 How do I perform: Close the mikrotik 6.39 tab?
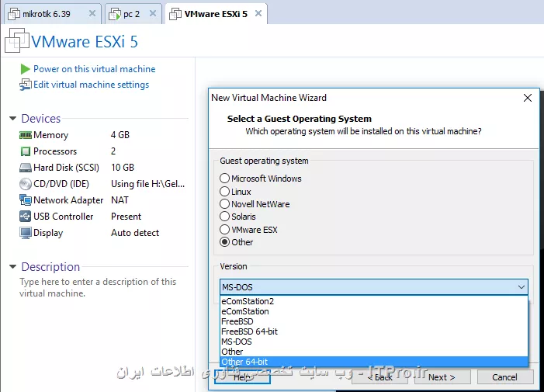[92, 13]
